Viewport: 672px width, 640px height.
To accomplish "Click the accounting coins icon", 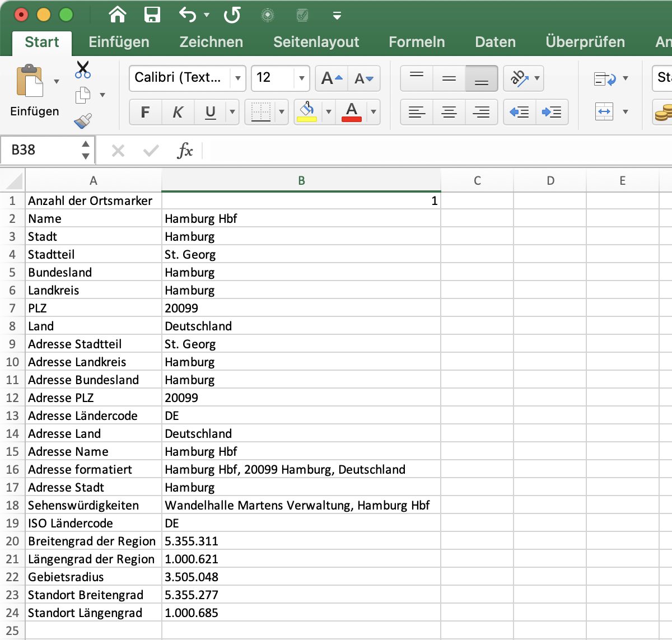I will pyautogui.click(x=663, y=113).
